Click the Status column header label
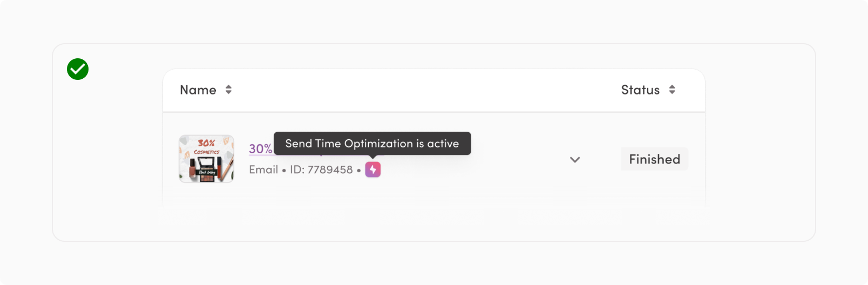This screenshot has height=285, width=868. pyautogui.click(x=640, y=90)
